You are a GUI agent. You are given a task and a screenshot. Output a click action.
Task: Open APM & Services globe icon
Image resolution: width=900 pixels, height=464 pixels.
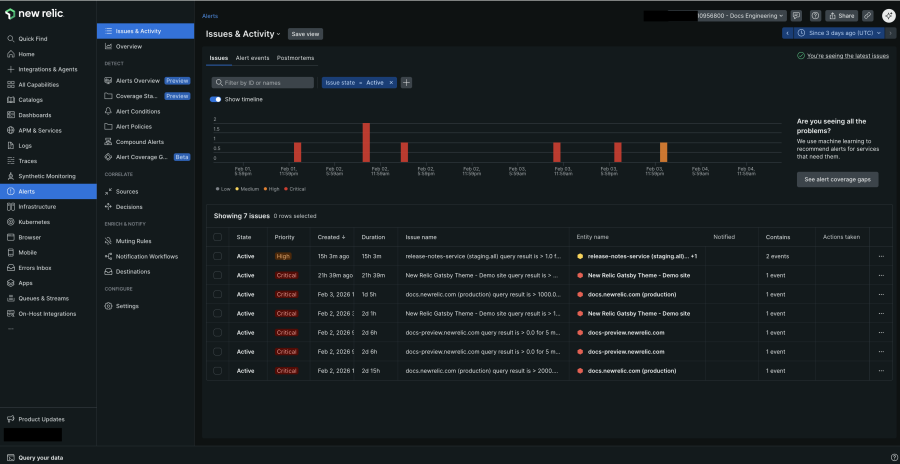[x=10, y=130]
